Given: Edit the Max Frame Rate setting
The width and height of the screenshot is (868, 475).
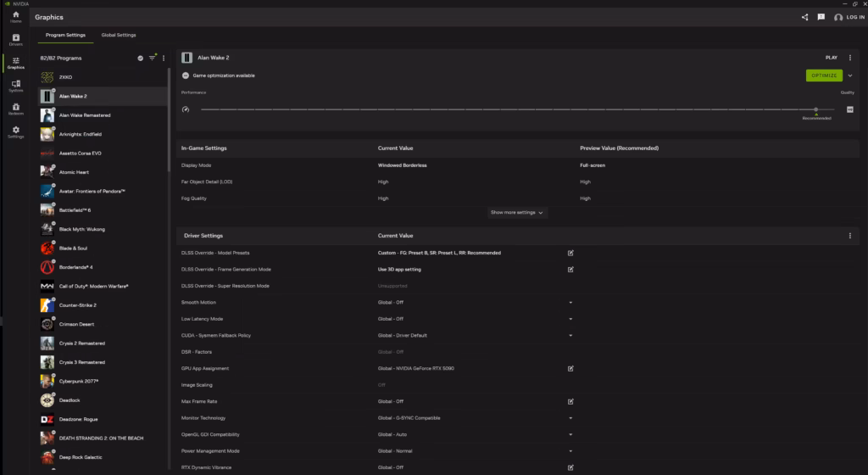Looking at the screenshot, I should coord(570,402).
